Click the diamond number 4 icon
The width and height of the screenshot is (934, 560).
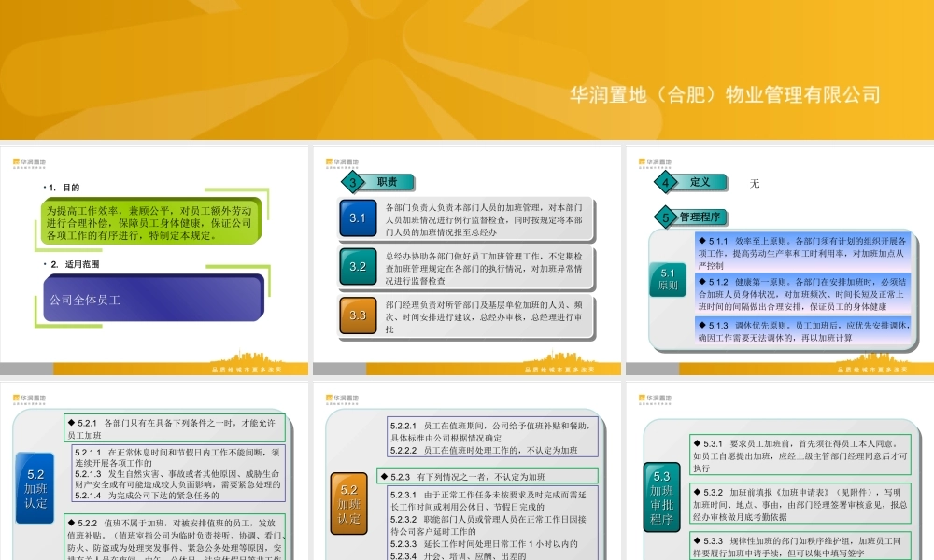(665, 183)
